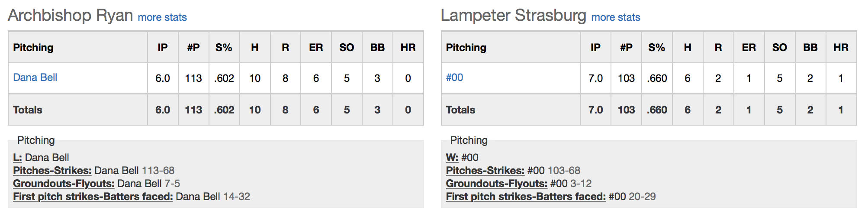
Task: Click #P column header in Lampeter Strasburg table
Action: pos(626,48)
